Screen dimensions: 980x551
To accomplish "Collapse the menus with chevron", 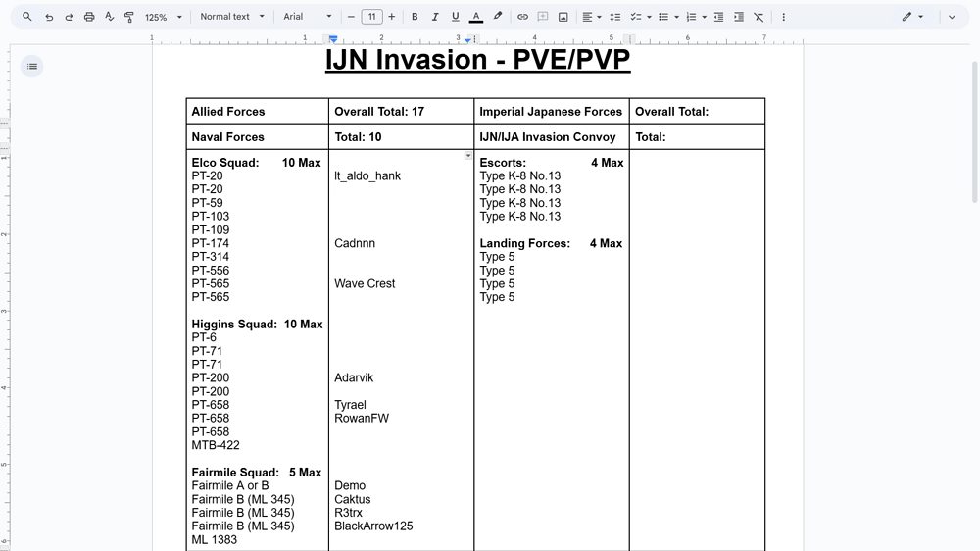I will 952,17.
